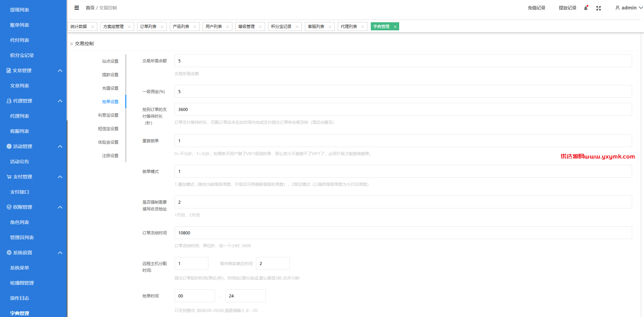Image resolution: width=644 pixels, height=317 pixels.
Task: Open 轮播图管理 in the sidebar
Action: tap(22, 283)
